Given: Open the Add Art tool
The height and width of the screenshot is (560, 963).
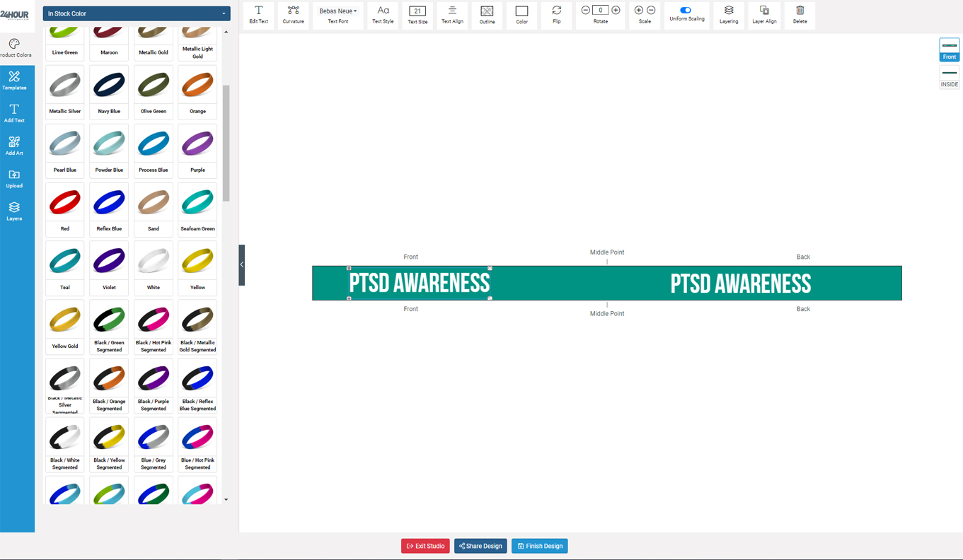Looking at the screenshot, I should click(x=14, y=146).
